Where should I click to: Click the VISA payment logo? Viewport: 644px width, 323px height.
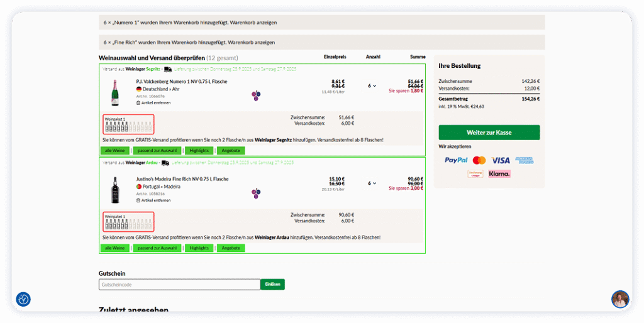pyautogui.click(x=501, y=160)
